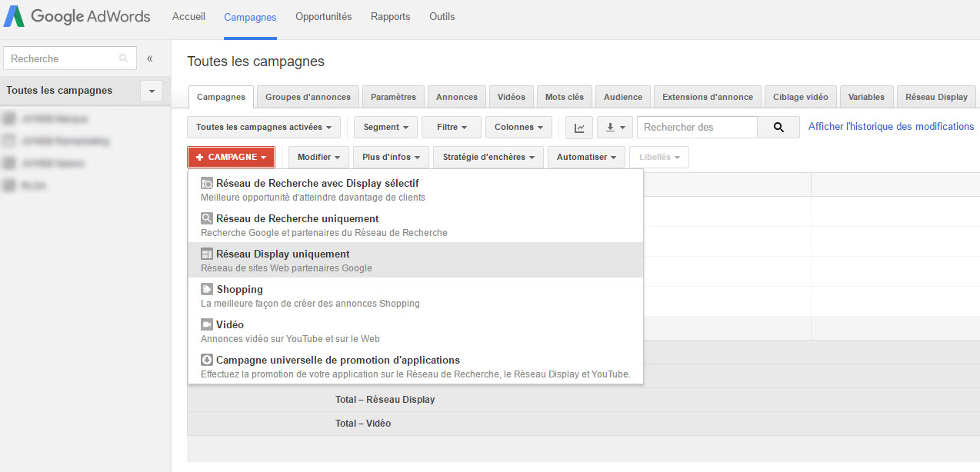Open the Segment dropdown

[387, 127]
